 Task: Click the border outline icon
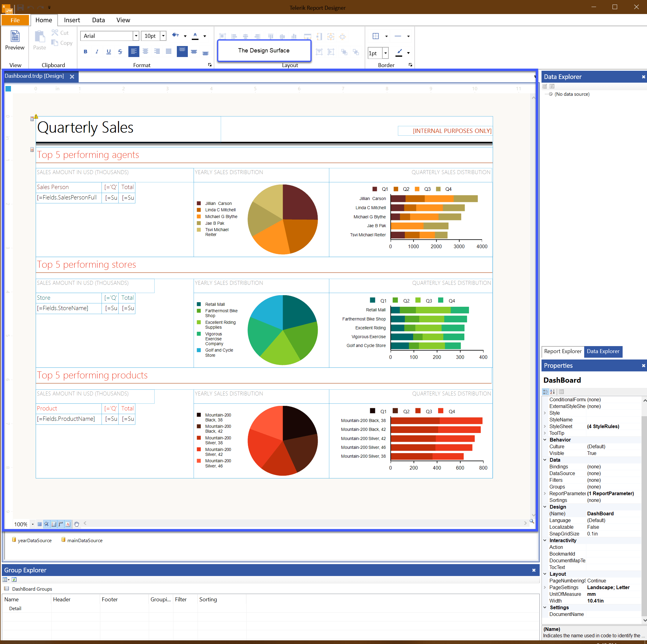pyautogui.click(x=376, y=36)
